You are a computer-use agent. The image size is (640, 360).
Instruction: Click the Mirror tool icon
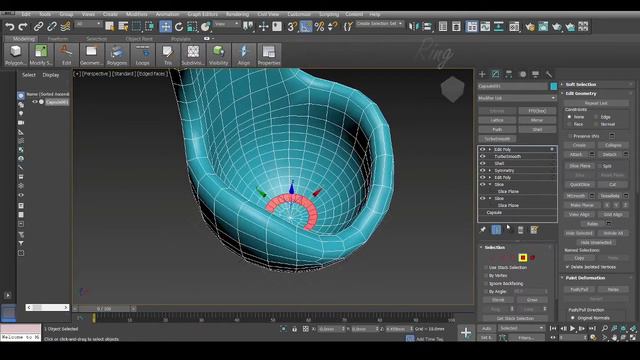tap(413, 27)
